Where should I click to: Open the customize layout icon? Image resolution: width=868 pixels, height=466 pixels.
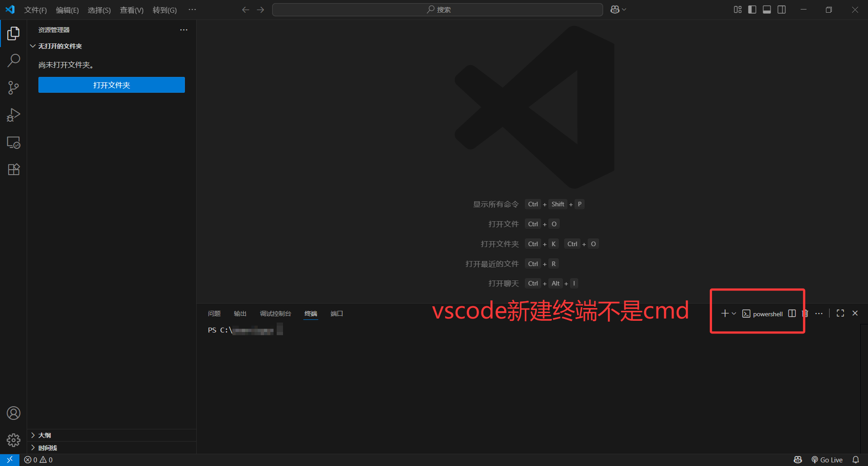point(737,10)
